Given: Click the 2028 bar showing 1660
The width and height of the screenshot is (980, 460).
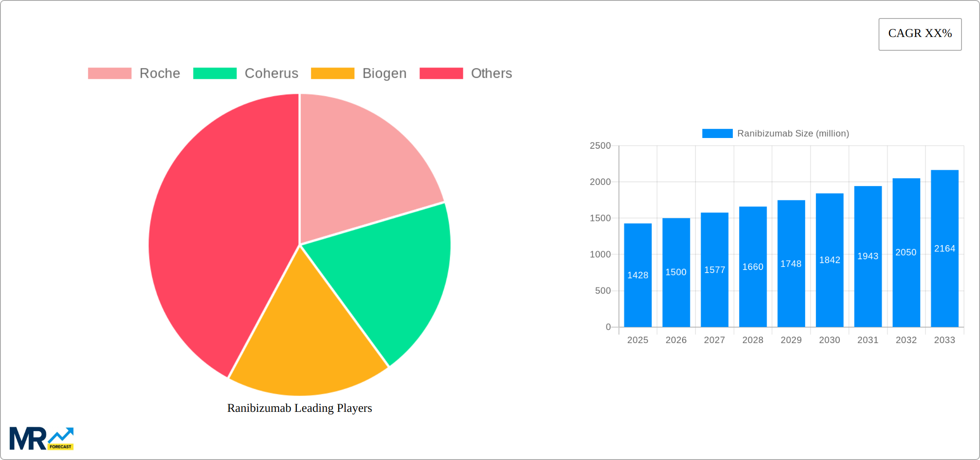Looking at the screenshot, I should (x=753, y=267).
